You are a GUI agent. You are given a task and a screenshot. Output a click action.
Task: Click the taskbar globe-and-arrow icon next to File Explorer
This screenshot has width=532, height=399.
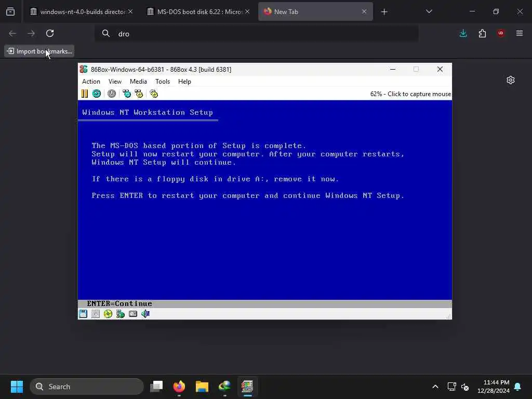(x=224, y=387)
